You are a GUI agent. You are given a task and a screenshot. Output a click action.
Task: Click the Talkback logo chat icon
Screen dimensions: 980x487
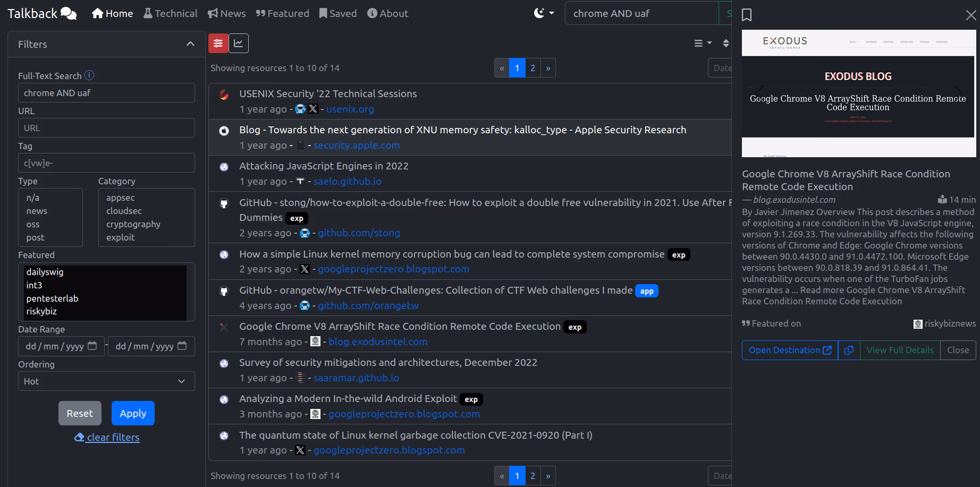[x=69, y=13]
